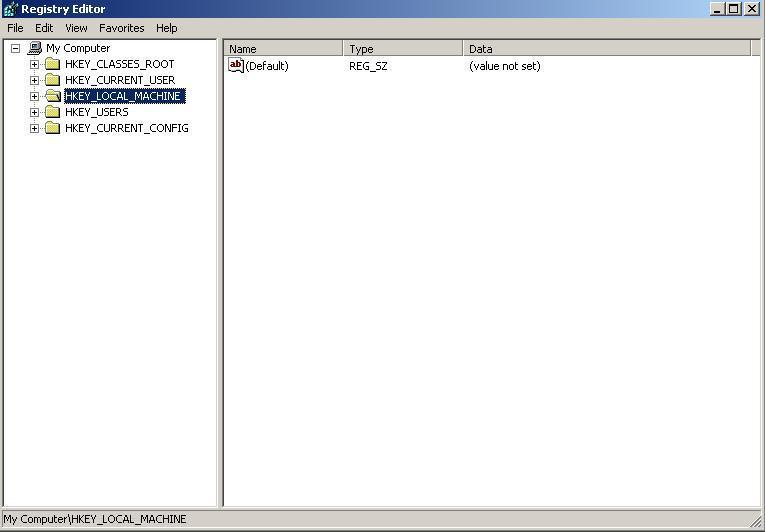
Task: Click the (value not set) data cell
Action: click(x=504, y=66)
